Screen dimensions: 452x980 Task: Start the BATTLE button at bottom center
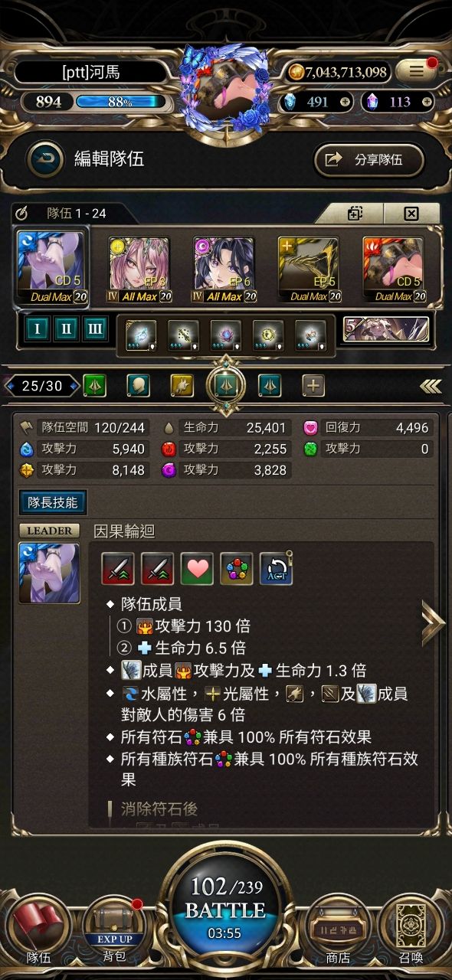[x=226, y=910]
